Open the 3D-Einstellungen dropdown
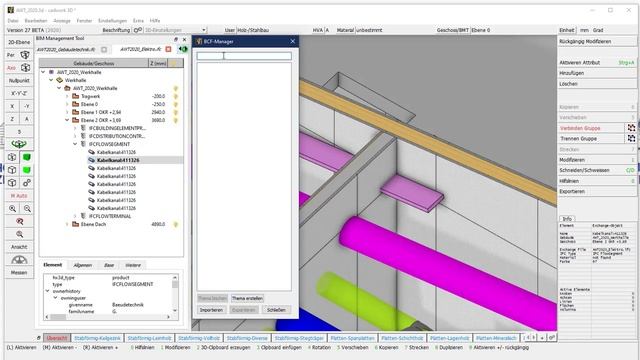 click(x=204, y=30)
